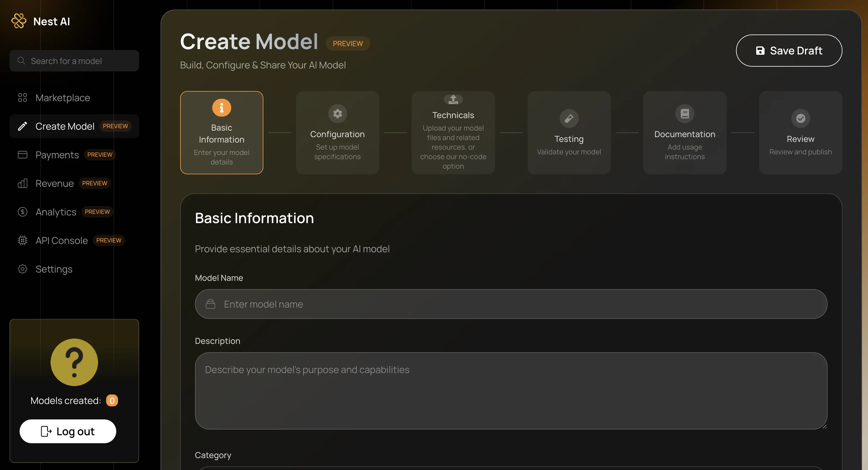
Task: Open Settings from the sidebar
Action: pos(54,269)
